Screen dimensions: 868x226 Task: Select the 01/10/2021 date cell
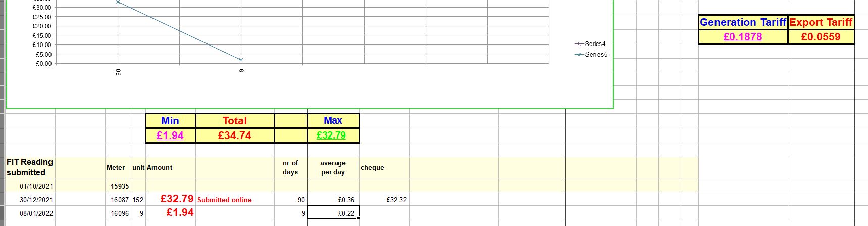click(x=36, y=186)
